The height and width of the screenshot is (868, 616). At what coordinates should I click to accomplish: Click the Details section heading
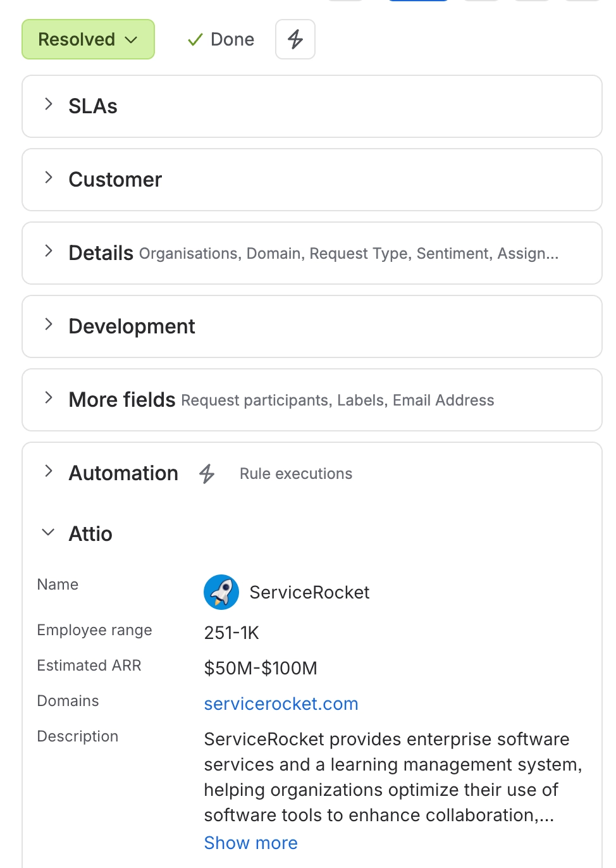pyautogui.click(x=101, y=253)
